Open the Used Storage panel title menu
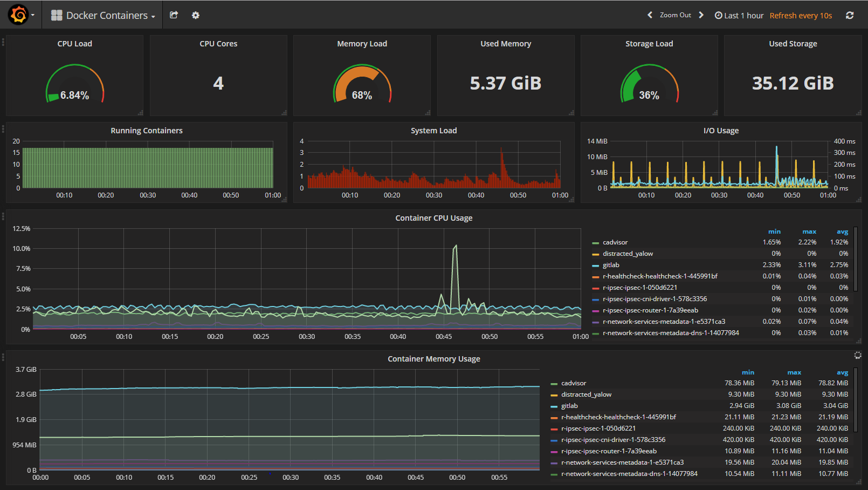This screenshot has width=868, height=490. click(793, 44)
